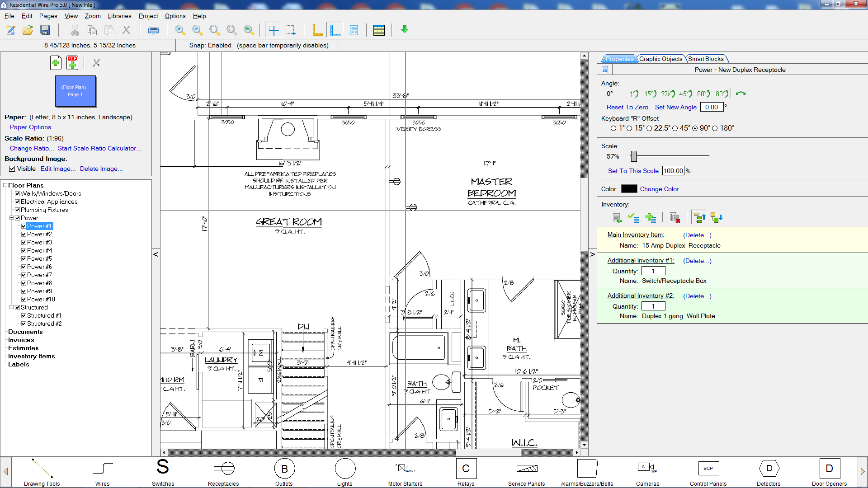This screenshot has height=488, width=868.
Task: Click the add PDF page icon
Action: (72, 63)
